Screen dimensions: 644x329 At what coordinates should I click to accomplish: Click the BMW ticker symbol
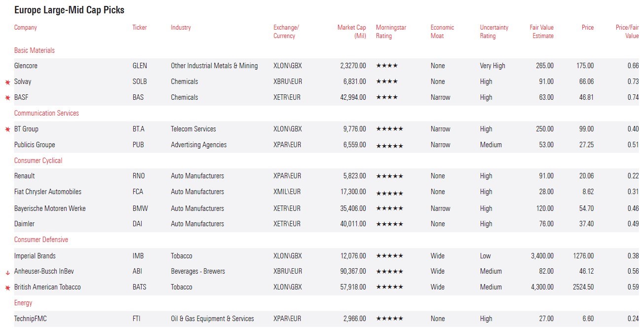click(140, 208)
